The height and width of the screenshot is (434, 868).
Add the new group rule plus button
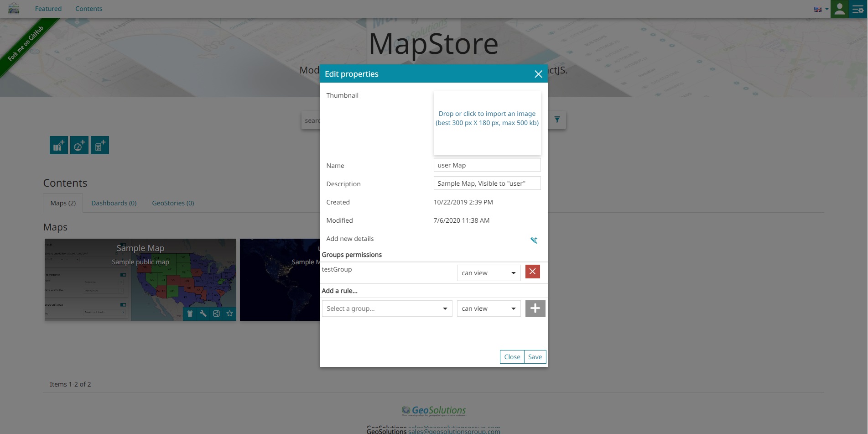[535, 309]
